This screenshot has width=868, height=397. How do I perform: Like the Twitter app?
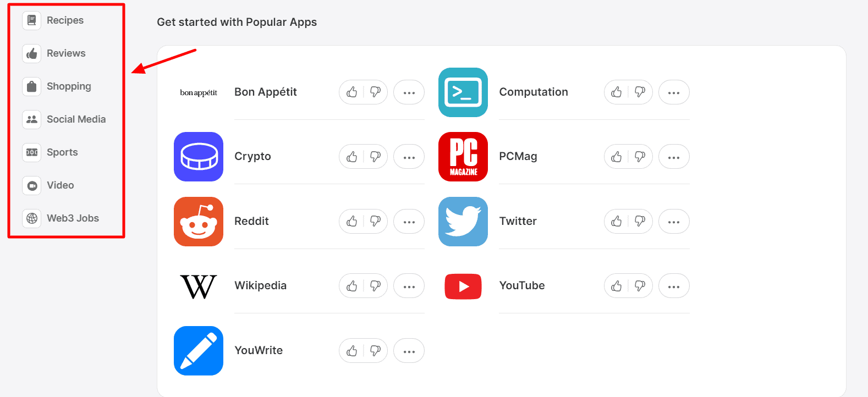pos(617,222)
